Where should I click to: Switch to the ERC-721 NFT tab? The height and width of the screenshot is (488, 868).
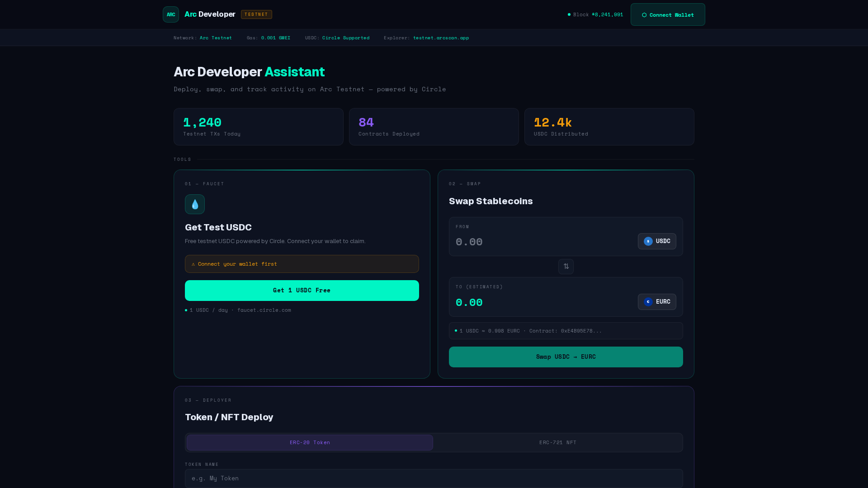pyautogui.click(x=558, y=443)
